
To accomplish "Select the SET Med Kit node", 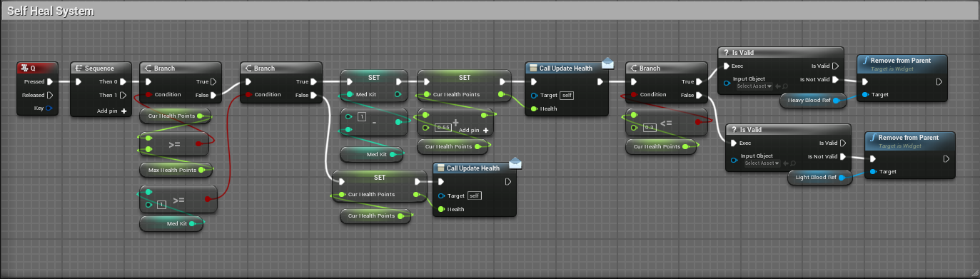I will pos(373,86).
